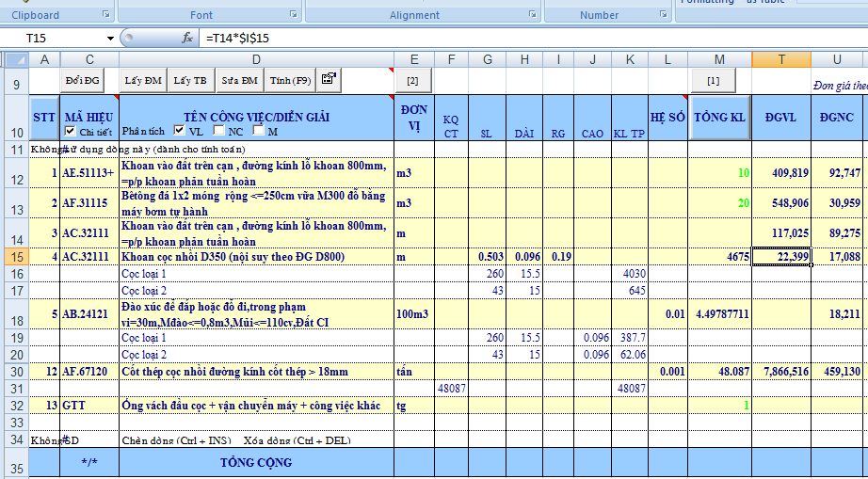Screen dimensions: 868x479
Task: Select column M header
Action: coord(719,59)
